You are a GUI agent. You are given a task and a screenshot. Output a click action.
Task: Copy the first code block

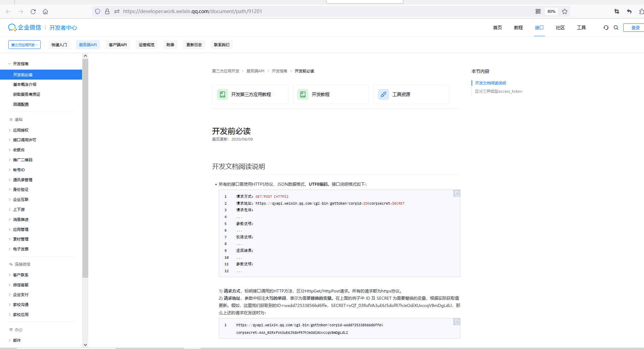(x=457, y=193)
